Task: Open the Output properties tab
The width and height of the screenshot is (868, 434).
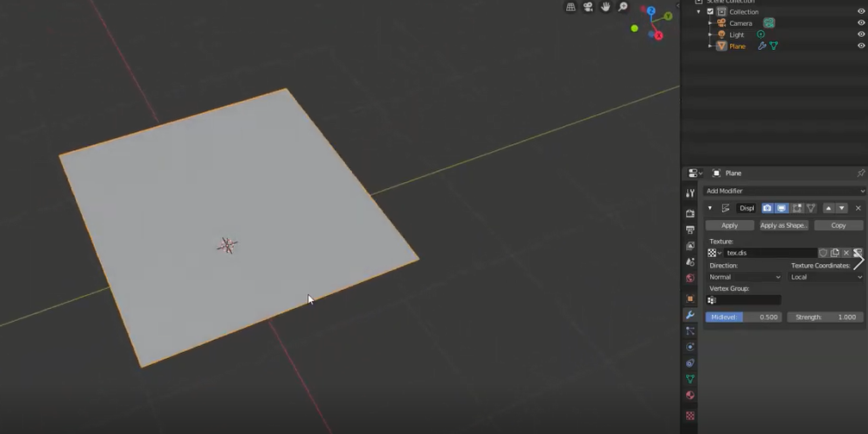Action: [x=689, y=230]
